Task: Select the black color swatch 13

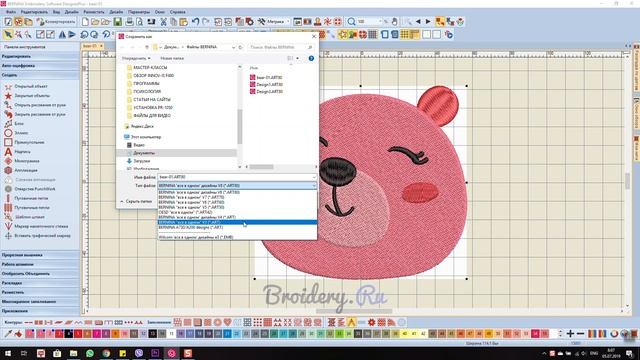Action: tap(153, 334)
